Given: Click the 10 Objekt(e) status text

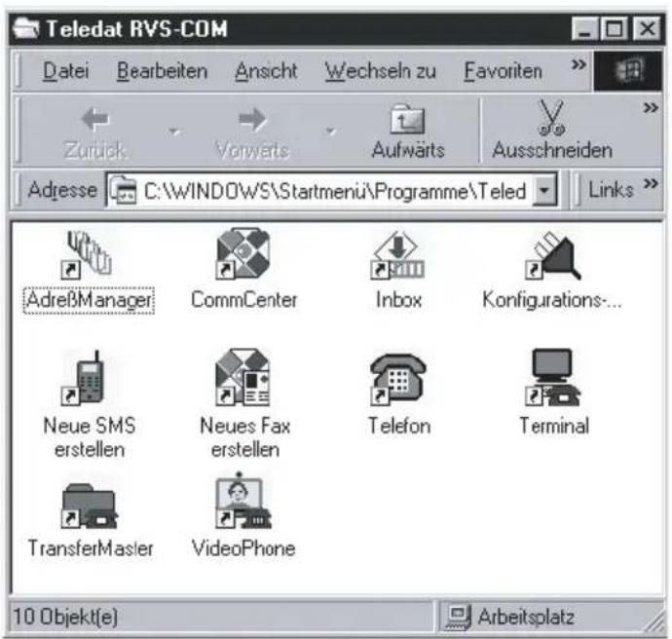Looking at the screenshot, I should coord(65,617).
